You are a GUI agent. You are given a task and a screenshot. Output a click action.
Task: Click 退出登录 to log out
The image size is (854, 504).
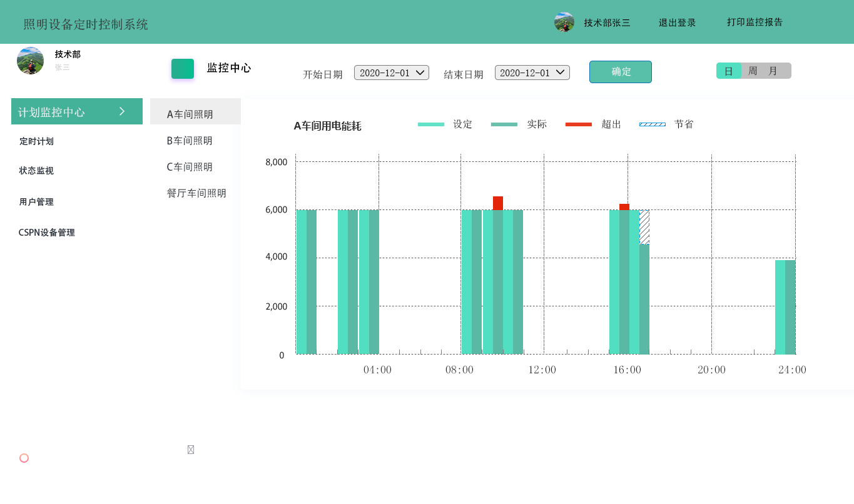tap(678, 23)
